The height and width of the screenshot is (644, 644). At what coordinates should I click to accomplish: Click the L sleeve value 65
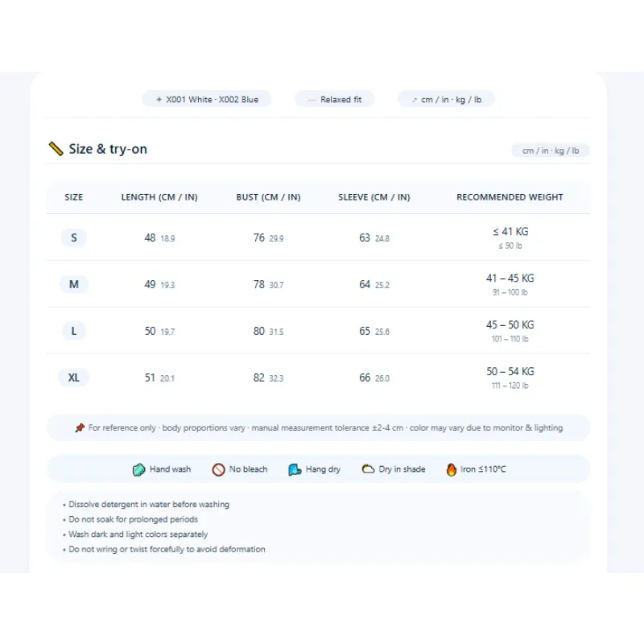(365, 331)
